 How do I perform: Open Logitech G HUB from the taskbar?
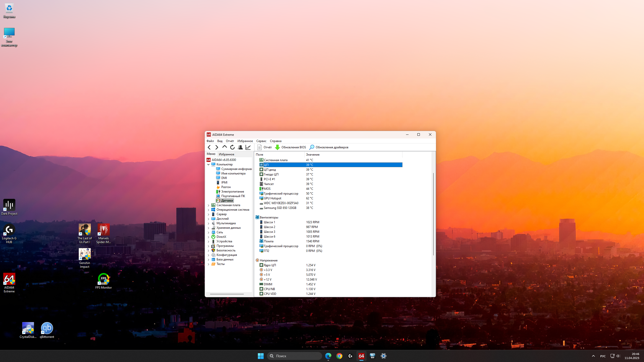click(350, 356)
